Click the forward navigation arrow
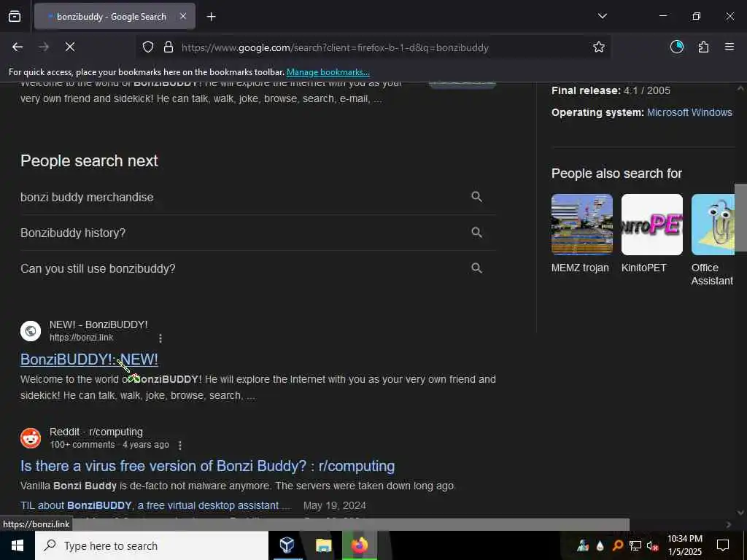 pyautogui.click(x=44, y=47)
